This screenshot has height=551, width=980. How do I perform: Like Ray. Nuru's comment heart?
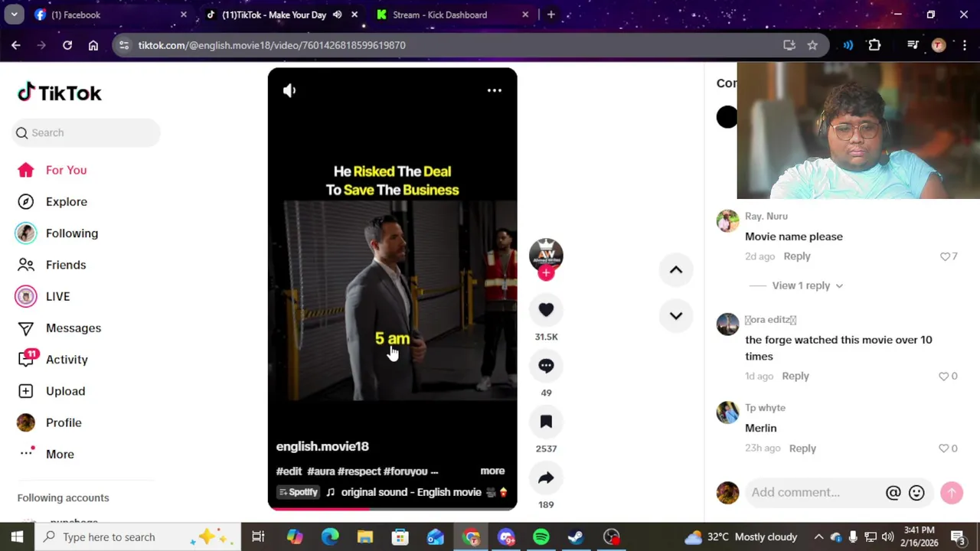click(x=945, y=256)
